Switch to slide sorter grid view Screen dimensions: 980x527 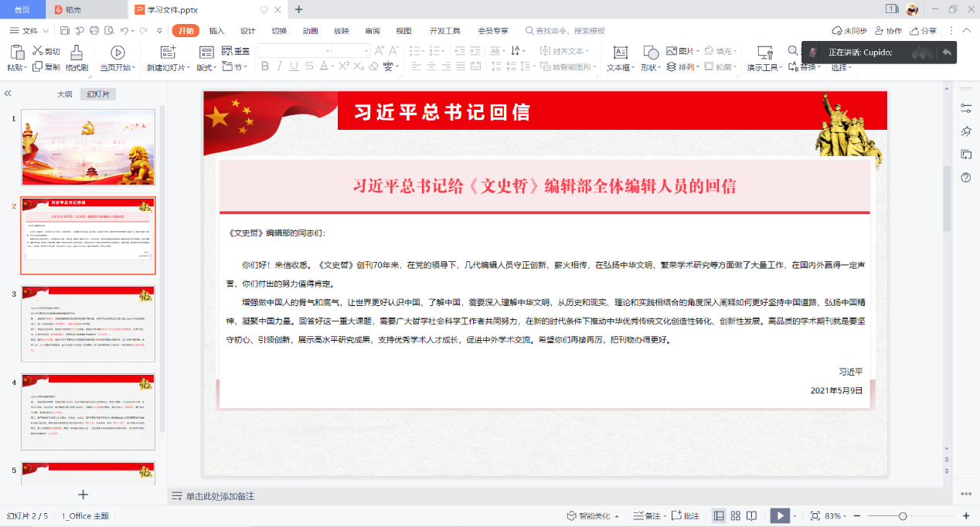coord(735,515)
